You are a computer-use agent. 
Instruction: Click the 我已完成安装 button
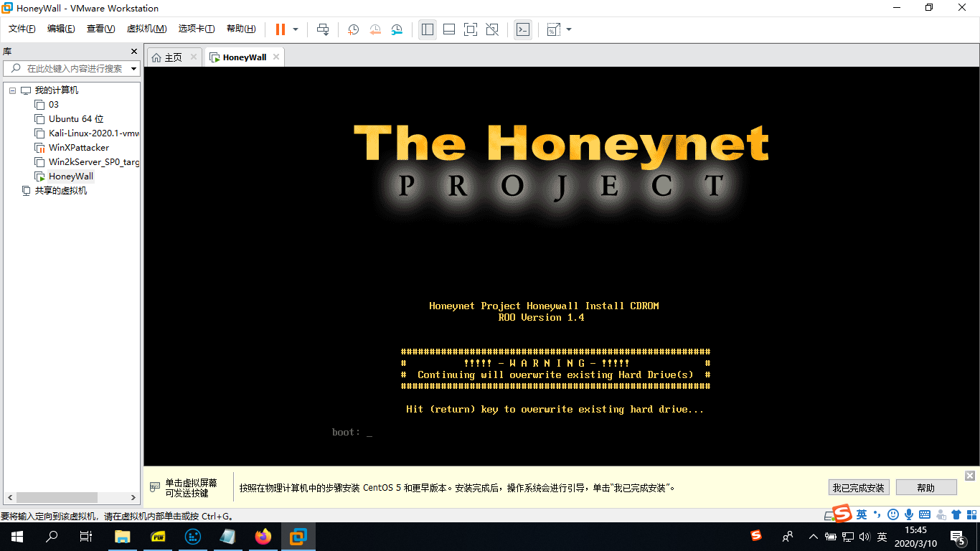pyautogui.click(x=859, y=488)
